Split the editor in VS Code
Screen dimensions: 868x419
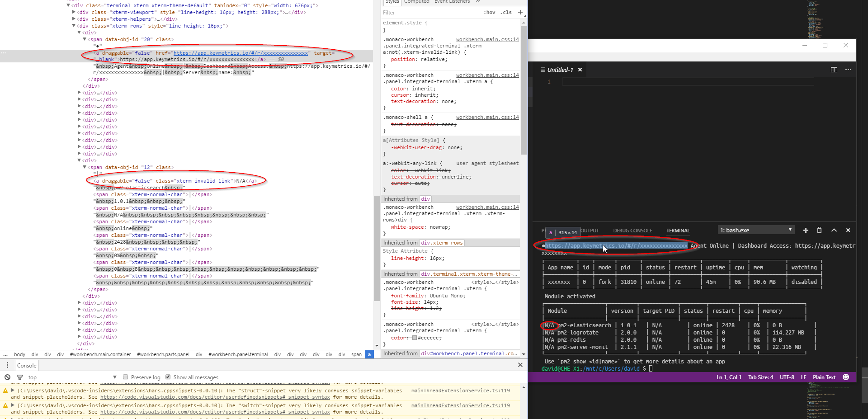[x=834, y=70]
